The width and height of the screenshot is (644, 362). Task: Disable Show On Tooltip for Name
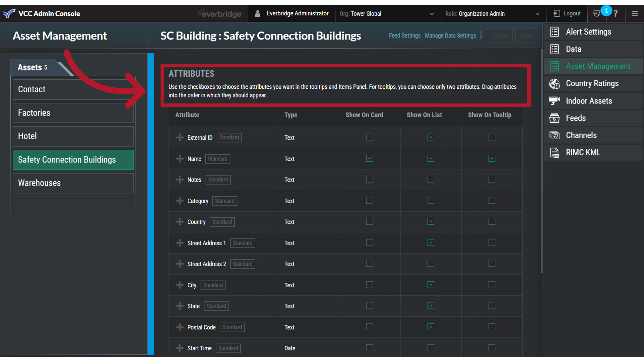coord(492,158)
